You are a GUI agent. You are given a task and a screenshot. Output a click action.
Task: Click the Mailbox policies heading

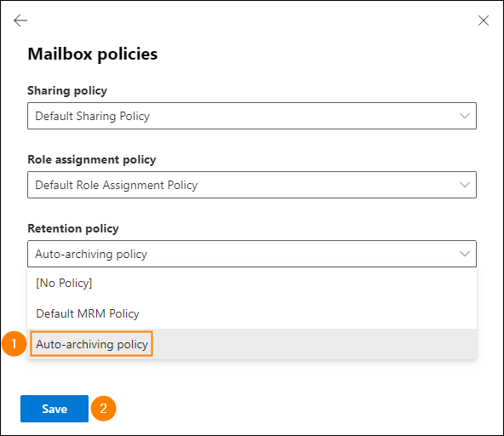tap(93, 54)
